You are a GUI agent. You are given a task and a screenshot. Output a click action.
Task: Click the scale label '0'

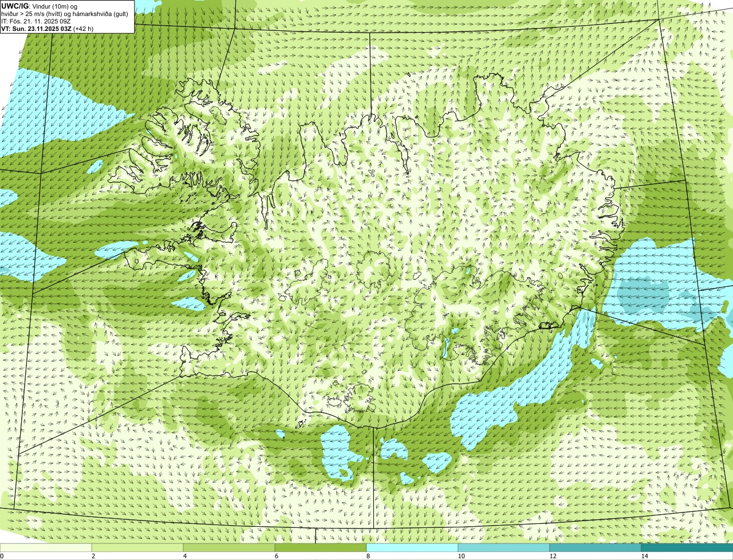(x=2, y=556)
